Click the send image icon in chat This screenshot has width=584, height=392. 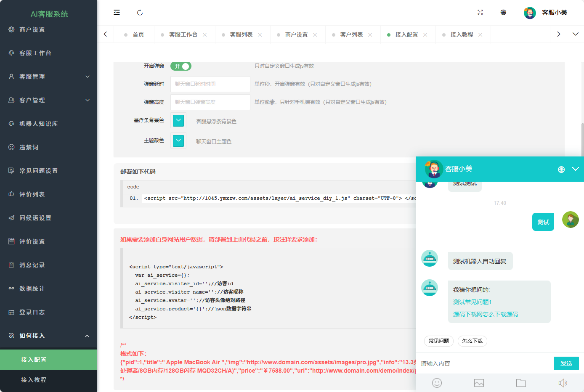[x=479, y=383]
